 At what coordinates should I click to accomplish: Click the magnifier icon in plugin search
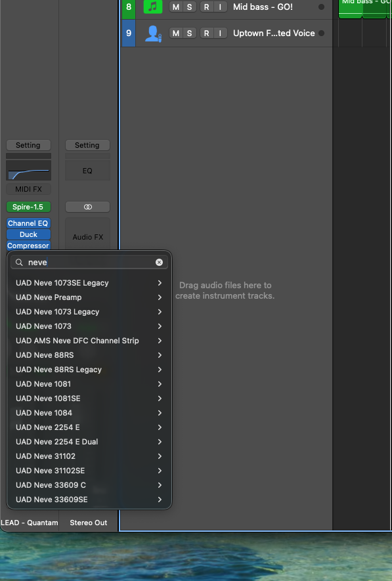click(19, 263)
